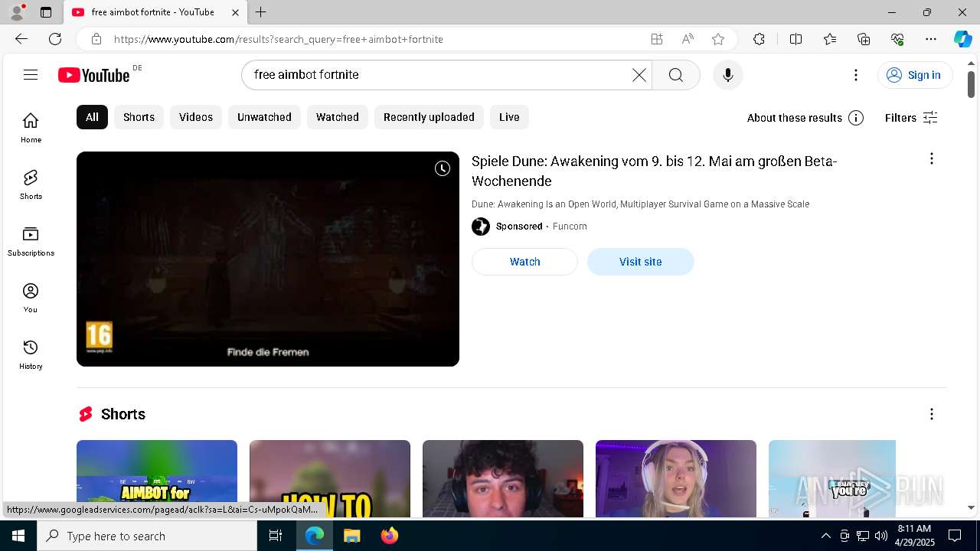Viewport: 980px width, 551px height.
Task: Click the About these results info icon
Action: (x=856, y=118)
